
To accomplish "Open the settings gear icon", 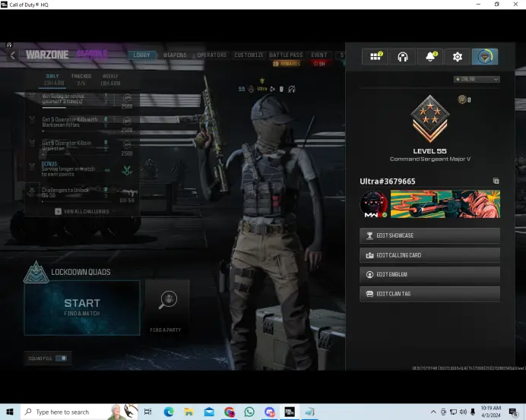I will pyautogui.click(x=457, y=57).
